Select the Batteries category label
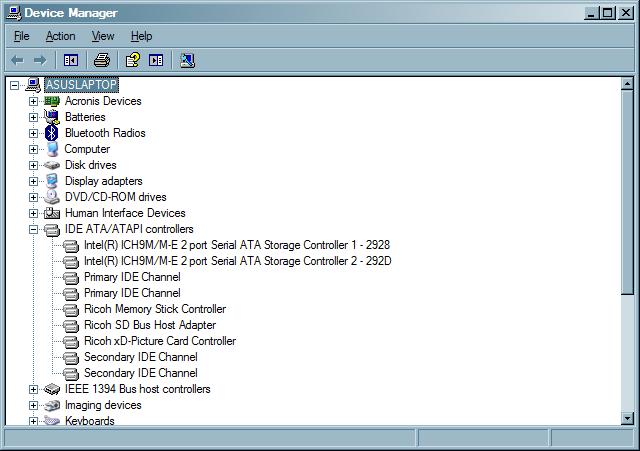This screenshot has width=640, height=451. 85,117
